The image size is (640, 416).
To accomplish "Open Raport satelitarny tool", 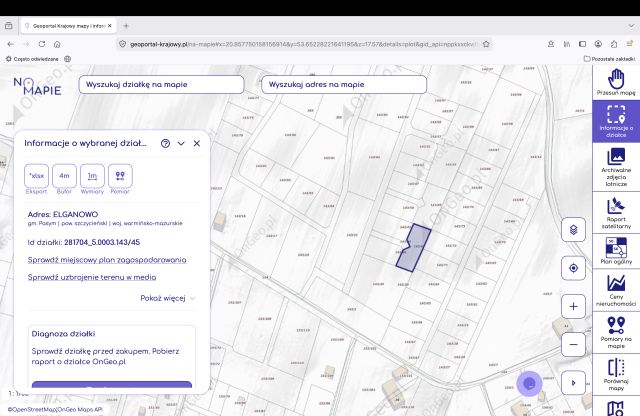I will 616,212.
